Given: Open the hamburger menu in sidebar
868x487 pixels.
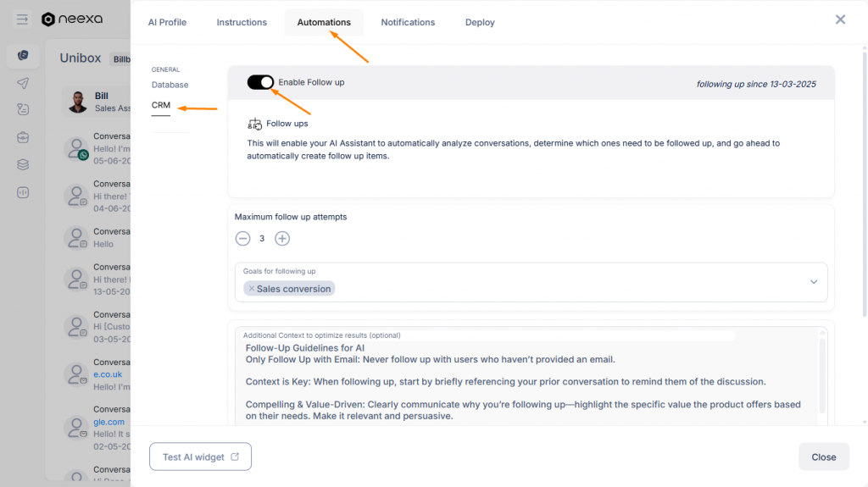Looking at the screenshot, I should (22, 19).
